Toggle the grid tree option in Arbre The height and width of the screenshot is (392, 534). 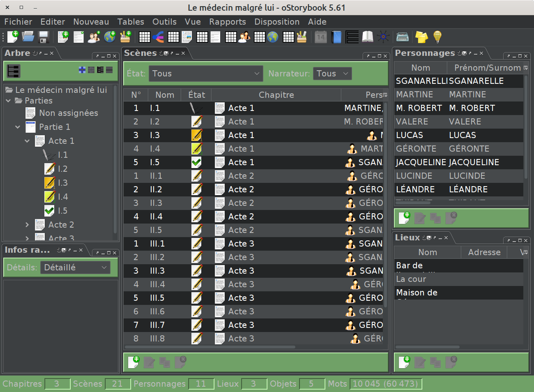91,70
